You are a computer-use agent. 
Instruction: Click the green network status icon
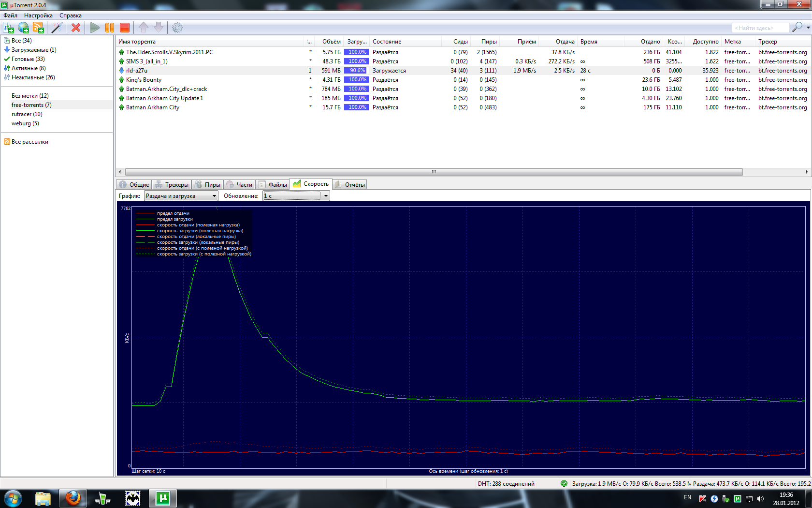(x=564, y=483)
